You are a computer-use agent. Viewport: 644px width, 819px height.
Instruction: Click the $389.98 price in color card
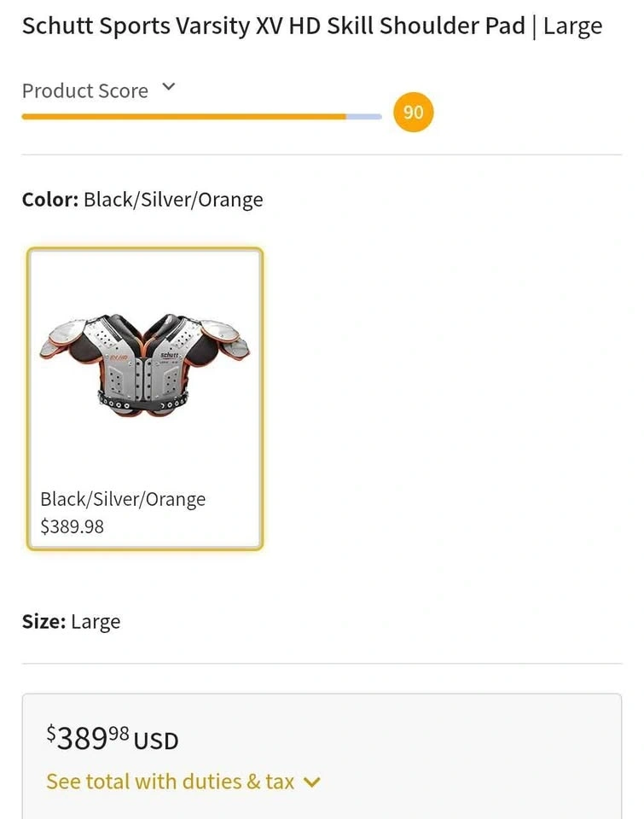point(72,526)
